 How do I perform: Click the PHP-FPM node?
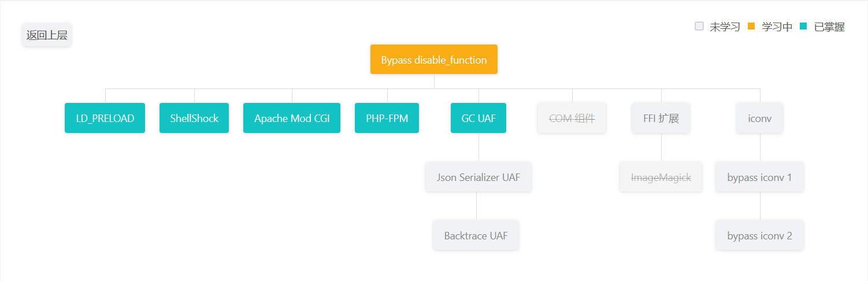click(387, 119)
